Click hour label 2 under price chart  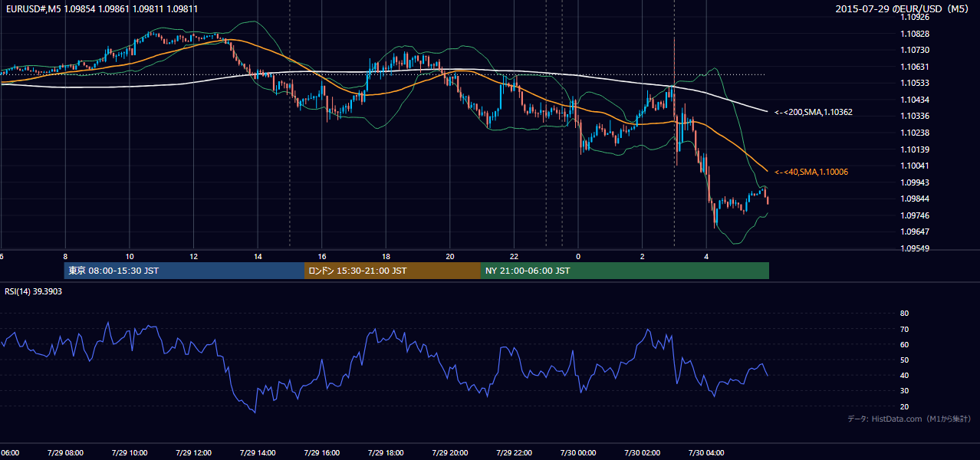643,256
